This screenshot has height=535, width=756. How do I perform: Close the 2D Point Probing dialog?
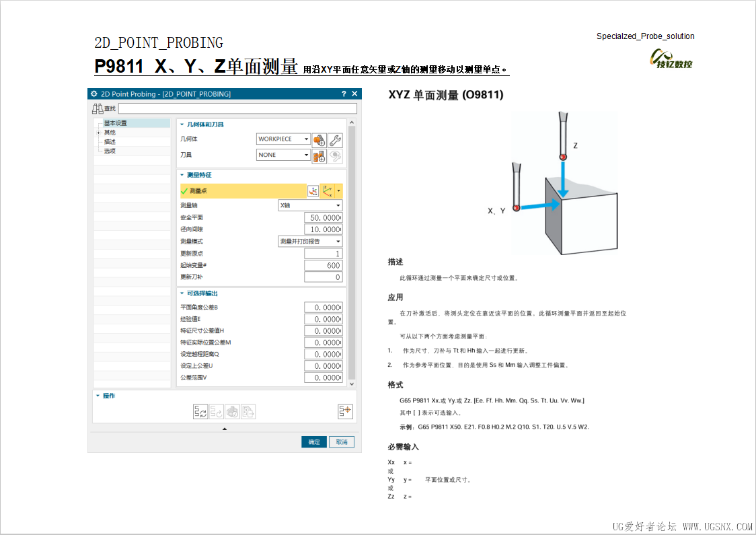tap(355, 94)
